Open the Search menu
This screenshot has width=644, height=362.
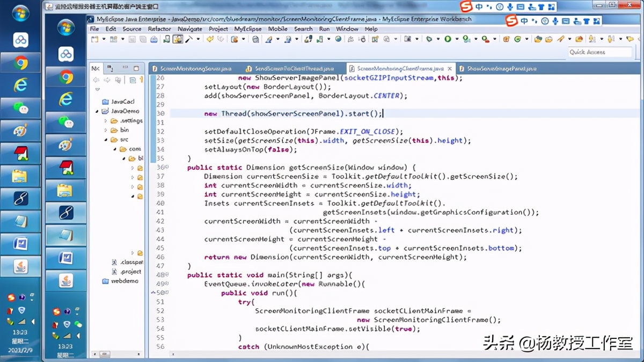coord(303,29)
